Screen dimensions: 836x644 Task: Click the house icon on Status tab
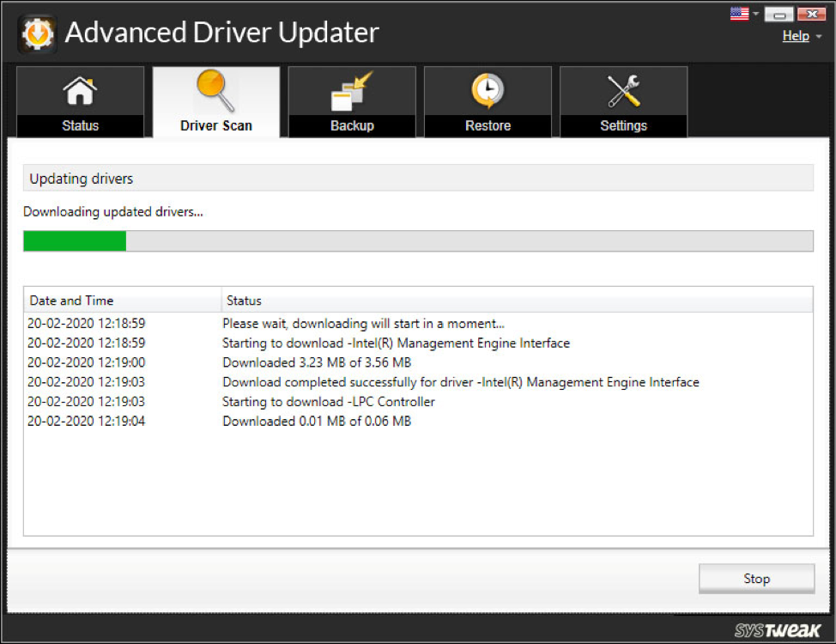[x=80, y=91]
